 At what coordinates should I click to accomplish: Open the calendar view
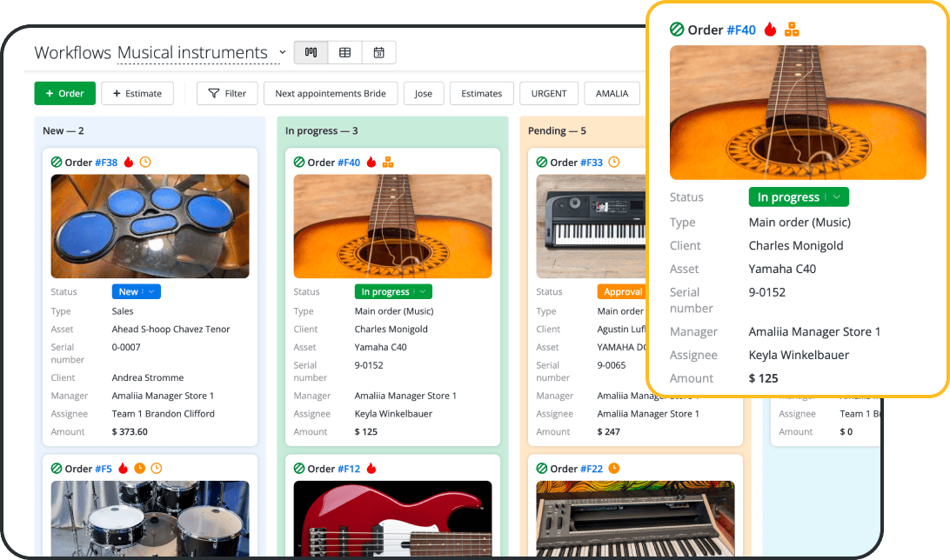coord(378,52)
